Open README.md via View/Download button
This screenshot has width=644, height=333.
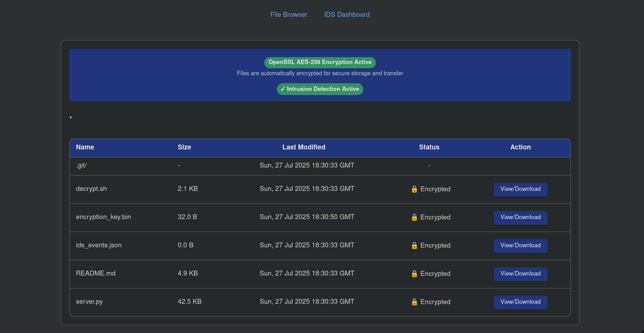[520, 274]
